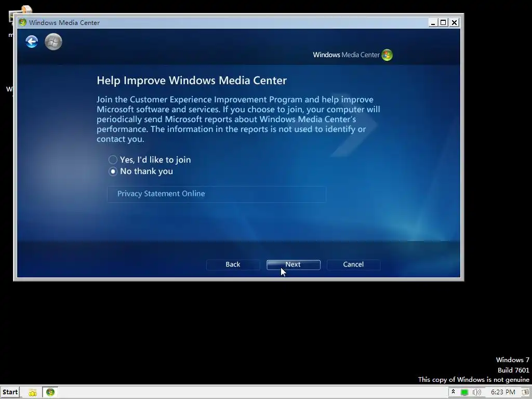
Task: Minimize the Windows Media Center window
Action: point(433,22)
